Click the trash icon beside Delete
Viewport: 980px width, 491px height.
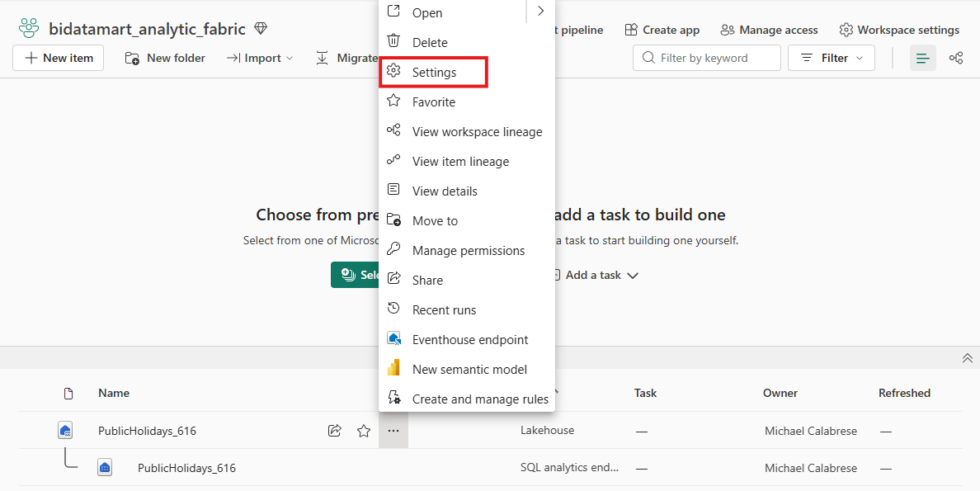coord(393,41)
